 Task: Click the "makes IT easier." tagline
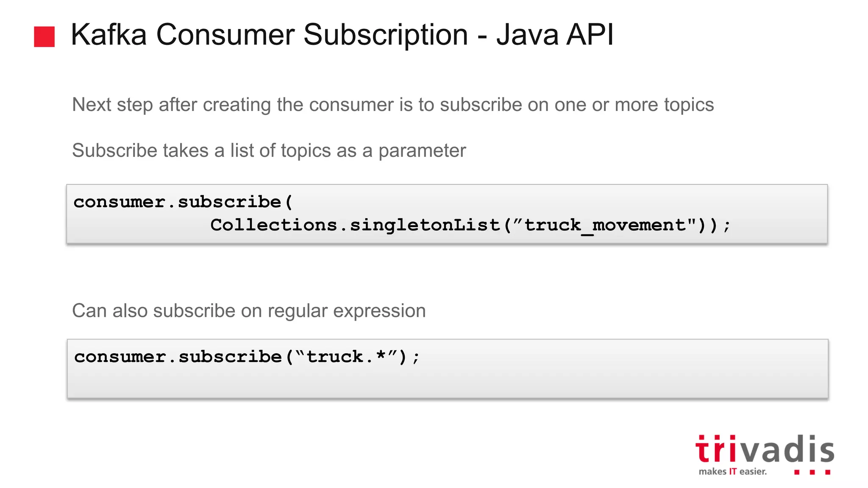tap(733, 471)
